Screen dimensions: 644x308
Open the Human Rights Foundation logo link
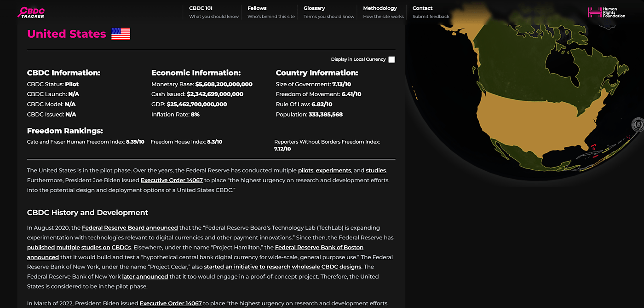click(x=606, y=12)
